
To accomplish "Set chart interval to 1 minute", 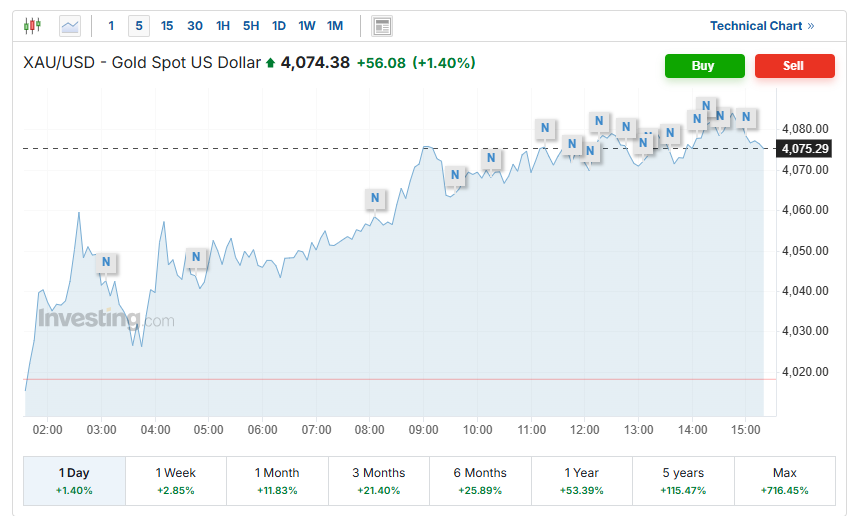I will 111,26.
